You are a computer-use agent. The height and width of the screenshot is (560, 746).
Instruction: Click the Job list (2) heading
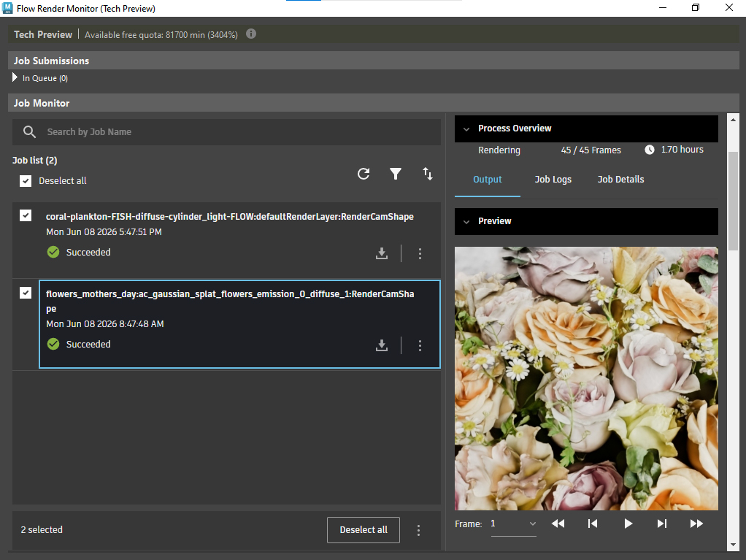(35, 161)
